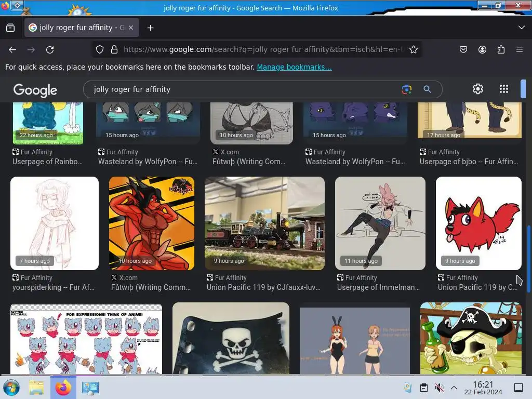Open 10 hours ago sketch thumbnail from X.com
The width and height of the screenshot is (532, 399).
click(x=252, y=123)
